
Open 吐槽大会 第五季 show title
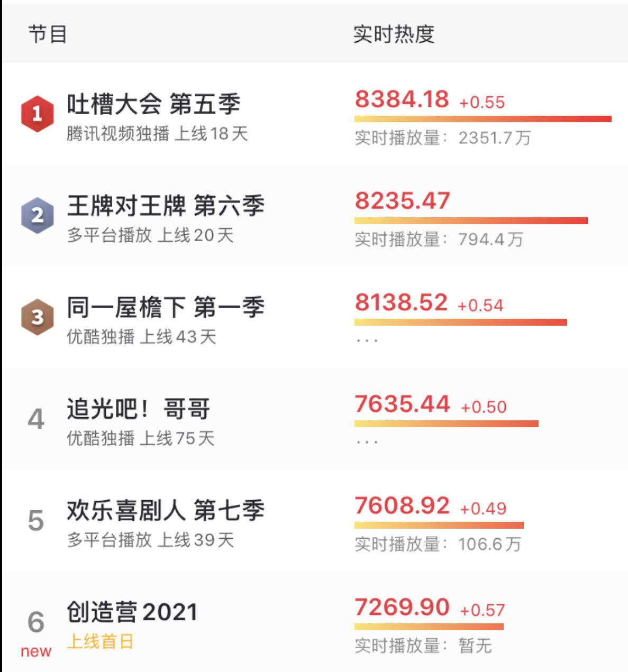(153, 104)
